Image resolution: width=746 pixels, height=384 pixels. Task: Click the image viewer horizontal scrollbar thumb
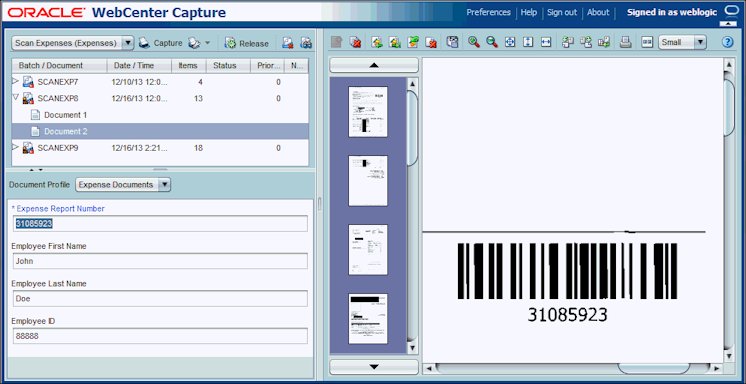pos(654,368)
